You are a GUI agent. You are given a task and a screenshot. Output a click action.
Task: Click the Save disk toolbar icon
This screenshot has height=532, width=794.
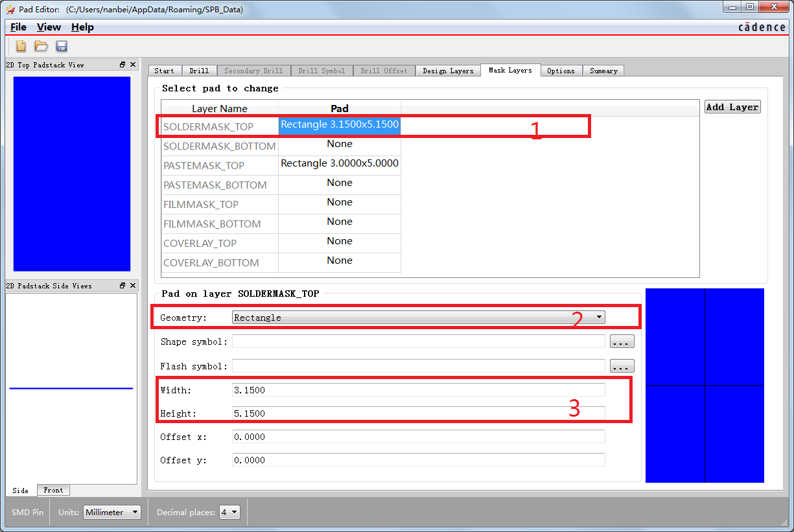62,46
